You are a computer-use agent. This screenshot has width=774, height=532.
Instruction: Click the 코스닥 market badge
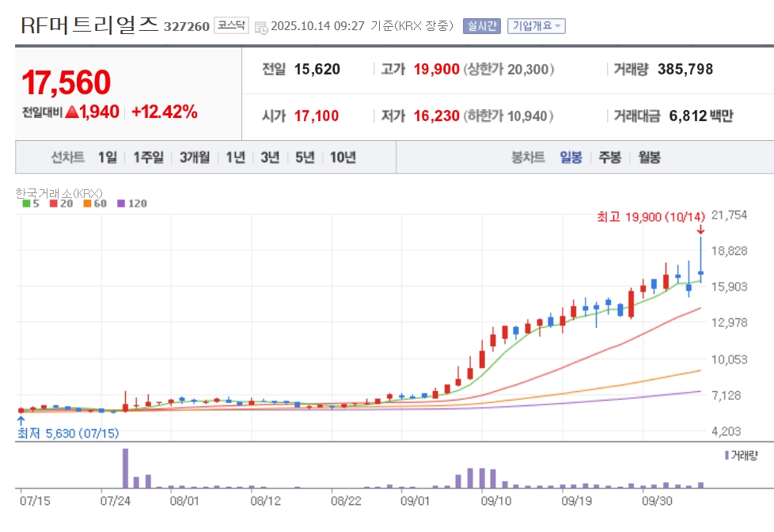(231, 26)
